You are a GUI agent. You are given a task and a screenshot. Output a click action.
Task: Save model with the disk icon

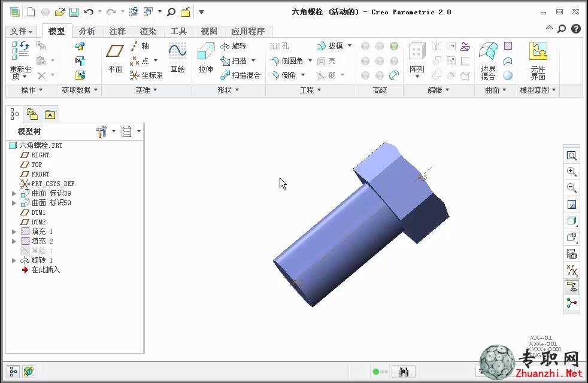click(x=74, y=12)
